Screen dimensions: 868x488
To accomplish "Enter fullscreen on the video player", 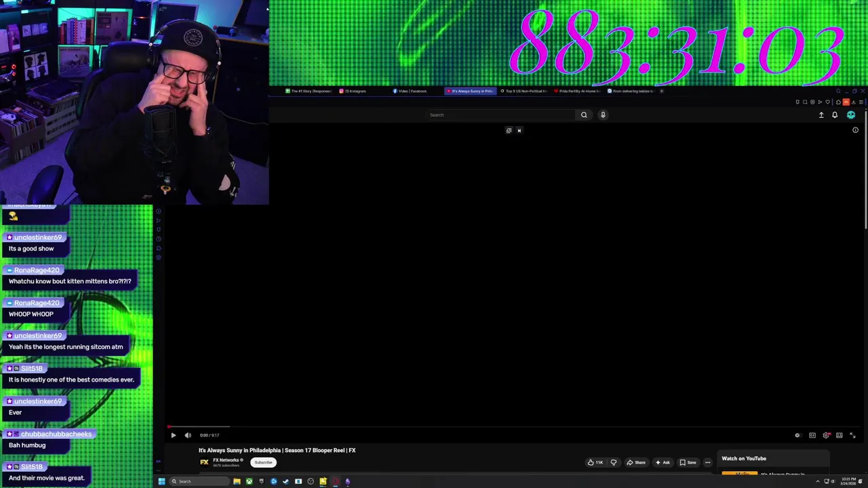I will tap(852, 435).
